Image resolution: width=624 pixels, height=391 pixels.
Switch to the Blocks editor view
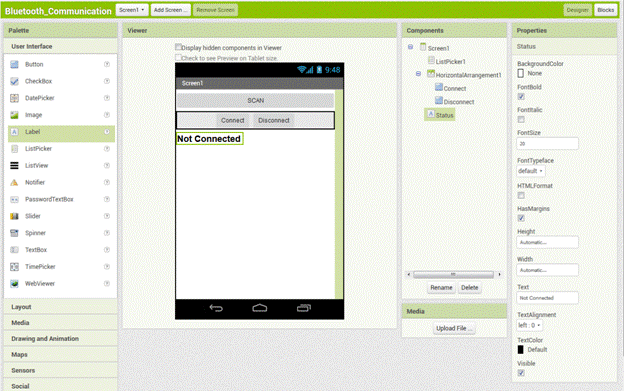tap(606, 10)
